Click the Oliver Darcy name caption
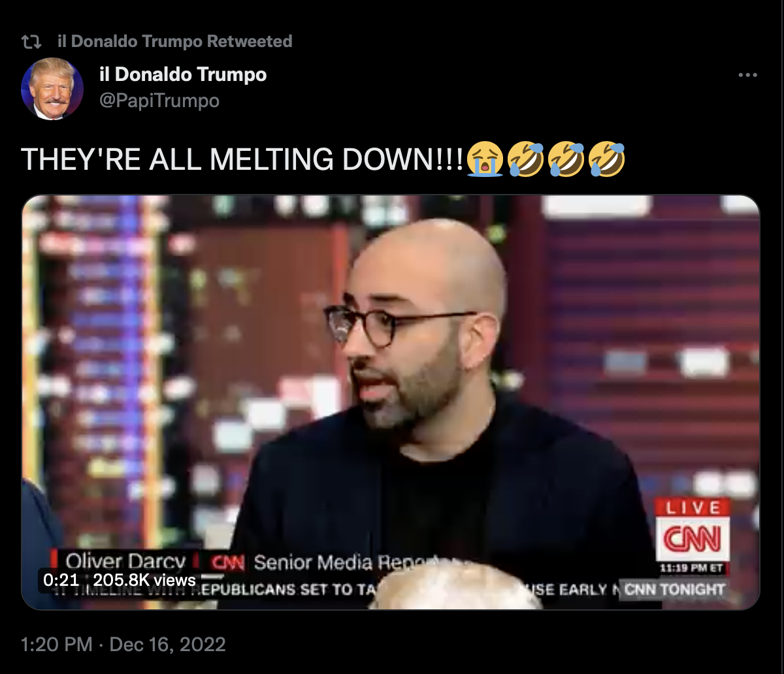The height and width of the screenshot is (674, 784). pos(126,562)
